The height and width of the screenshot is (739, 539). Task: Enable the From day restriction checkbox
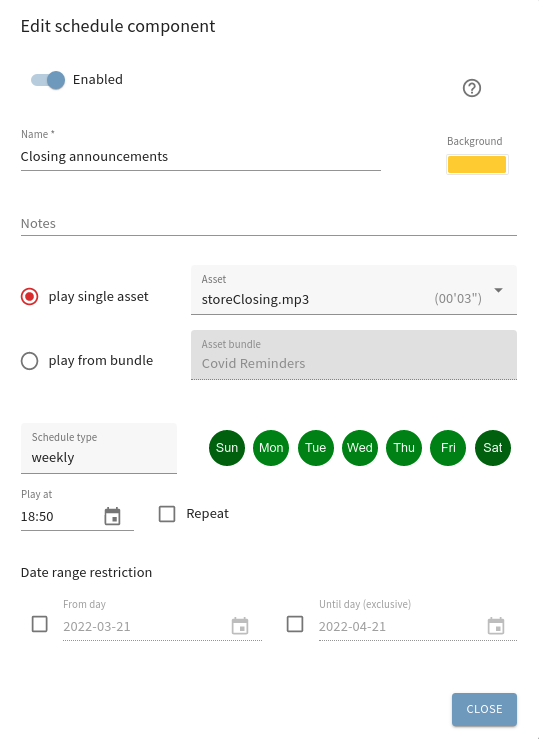(x=40, y=624)
